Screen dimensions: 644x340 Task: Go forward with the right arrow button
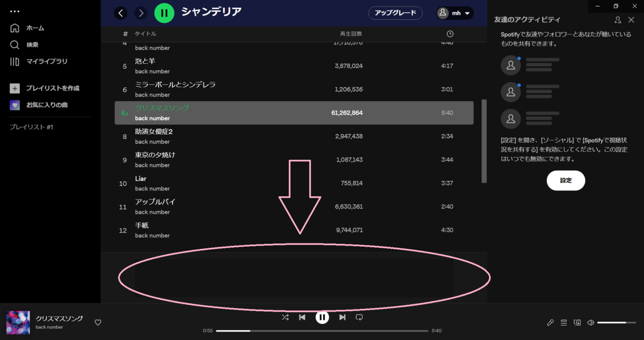[x=141, y=13]
